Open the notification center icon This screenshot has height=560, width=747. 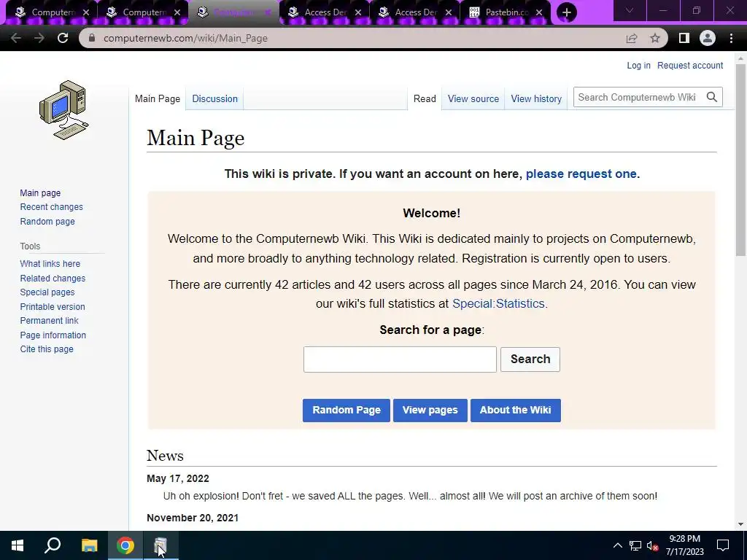(723, 545)
